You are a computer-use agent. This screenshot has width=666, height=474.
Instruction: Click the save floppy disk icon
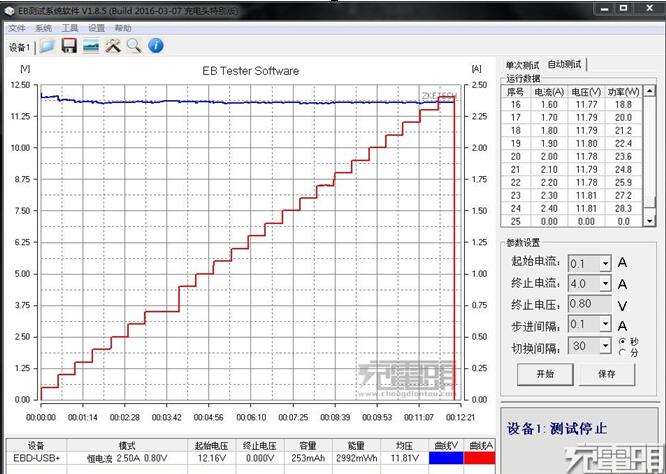(69, 46)
